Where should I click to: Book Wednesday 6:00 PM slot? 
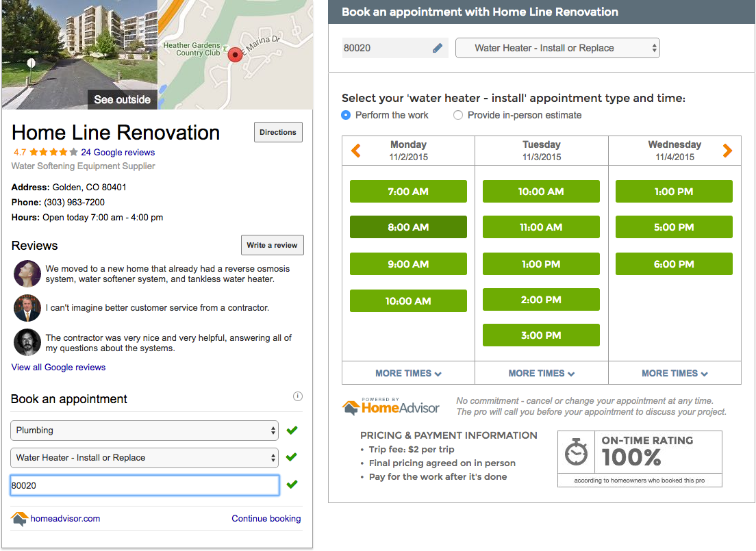coord(674,264)
